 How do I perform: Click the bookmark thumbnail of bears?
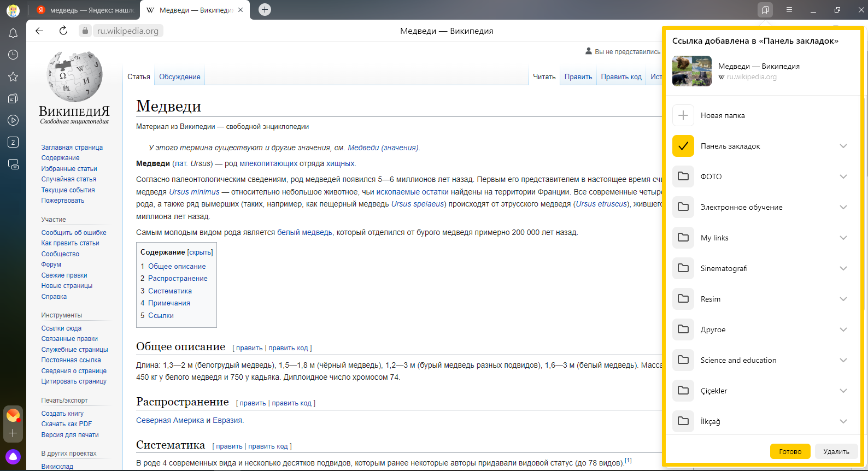(x=692, y=71)
